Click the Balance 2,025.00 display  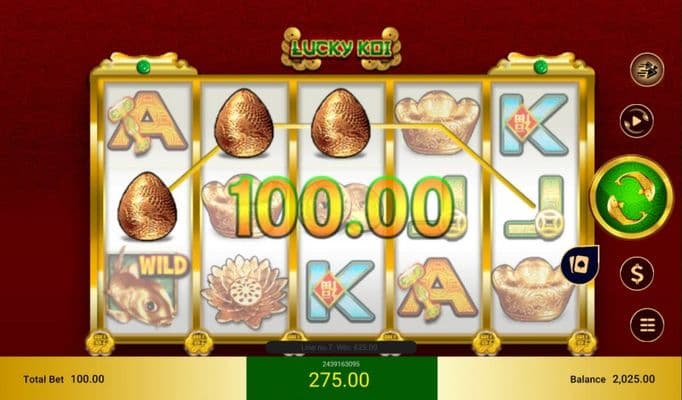612,379
